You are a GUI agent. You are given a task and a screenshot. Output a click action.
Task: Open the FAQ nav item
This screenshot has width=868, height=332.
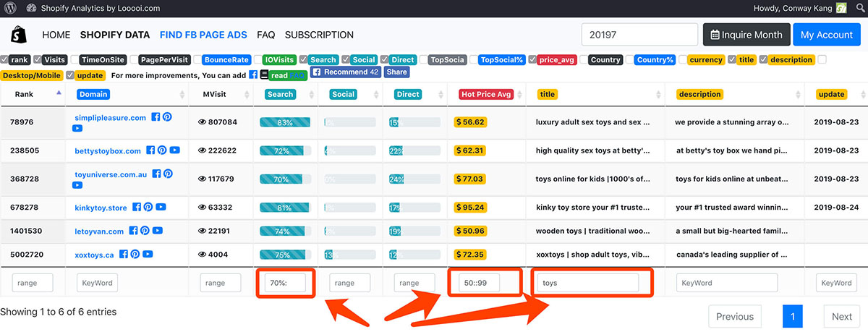(265, 35)
